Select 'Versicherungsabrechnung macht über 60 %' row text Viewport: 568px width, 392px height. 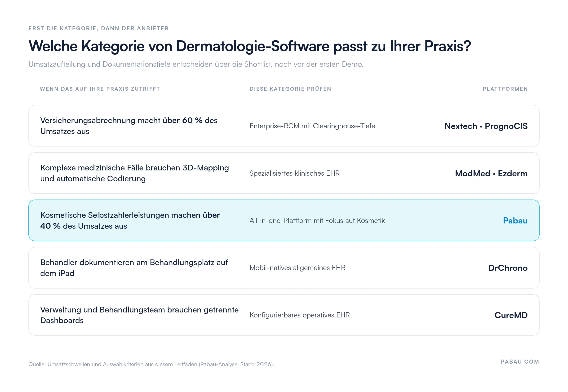point(129,126)
